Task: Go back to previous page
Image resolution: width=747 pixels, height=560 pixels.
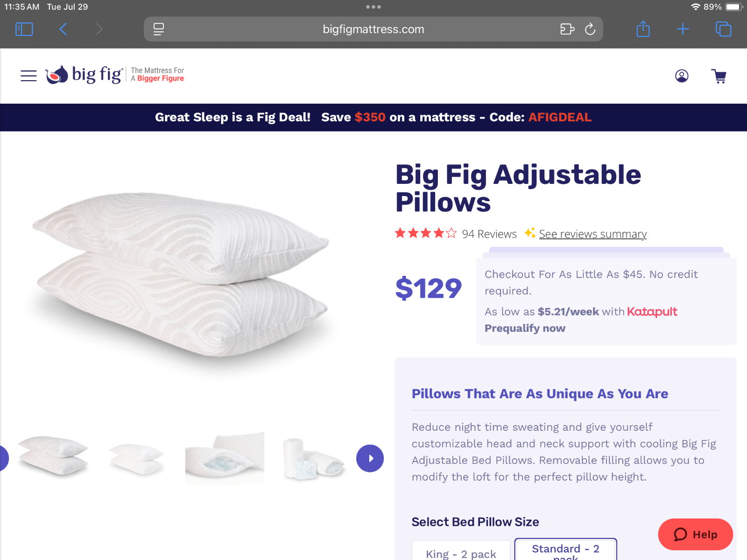Action: [x=63, y=29]
